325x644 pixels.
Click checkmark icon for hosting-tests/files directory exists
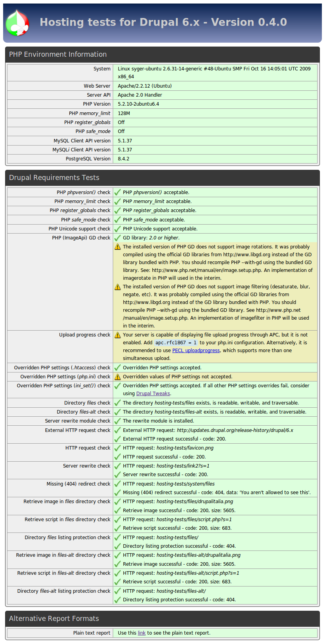tap(117, 403)
